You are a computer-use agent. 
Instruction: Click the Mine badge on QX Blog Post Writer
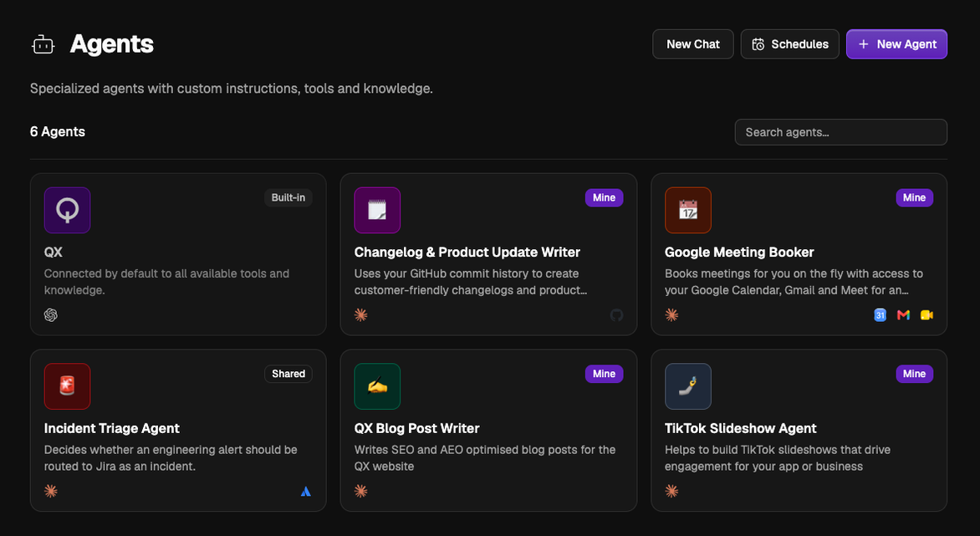pos(605,375)
